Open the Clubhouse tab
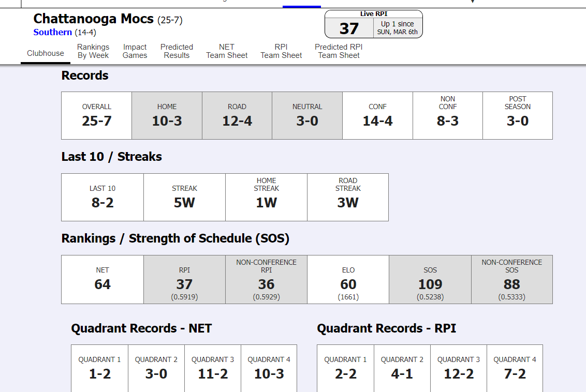Image resolution: width=586 pixels, height=392 pixels. coord(46,53)
